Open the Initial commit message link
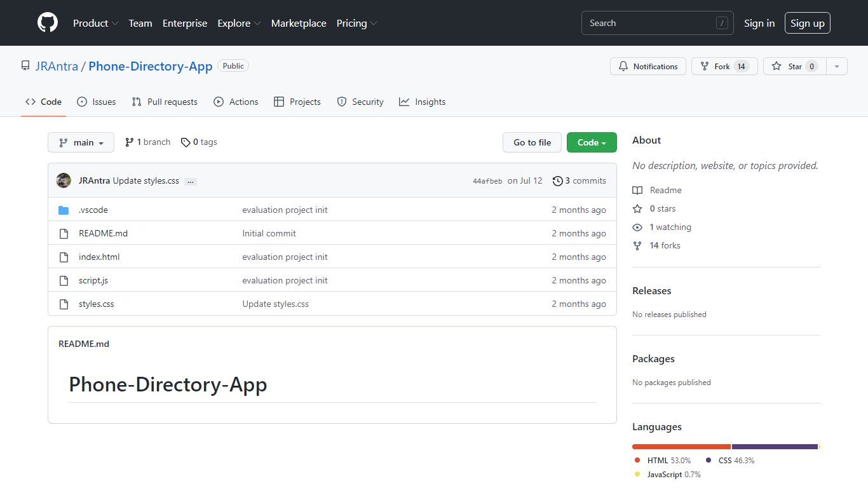The width and height of the screenshot is (868, 488). [269, 233]
